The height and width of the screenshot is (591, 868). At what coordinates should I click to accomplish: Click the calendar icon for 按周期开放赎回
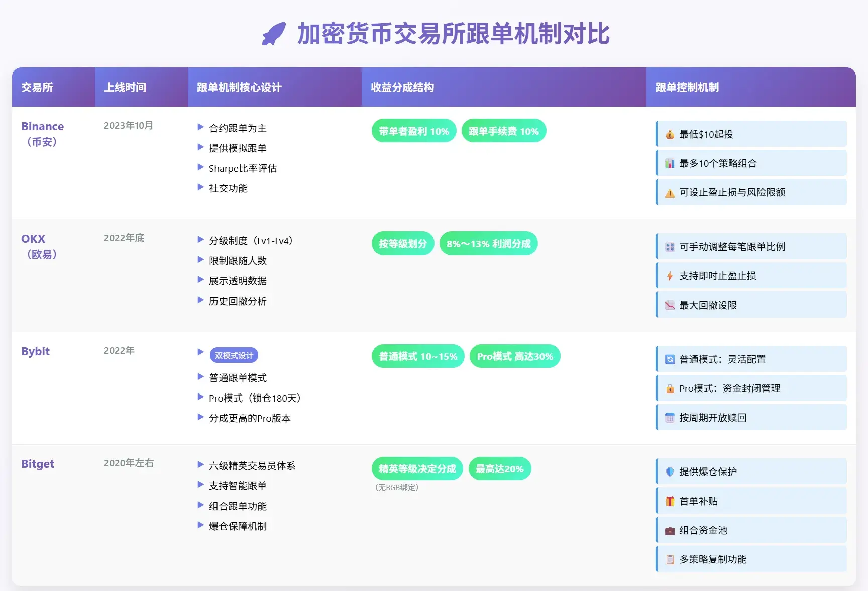(x=670, y=418)
